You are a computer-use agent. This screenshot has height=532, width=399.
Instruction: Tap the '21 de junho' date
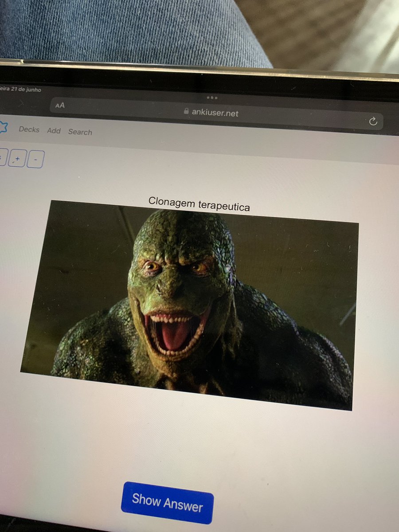pos(25,90)
